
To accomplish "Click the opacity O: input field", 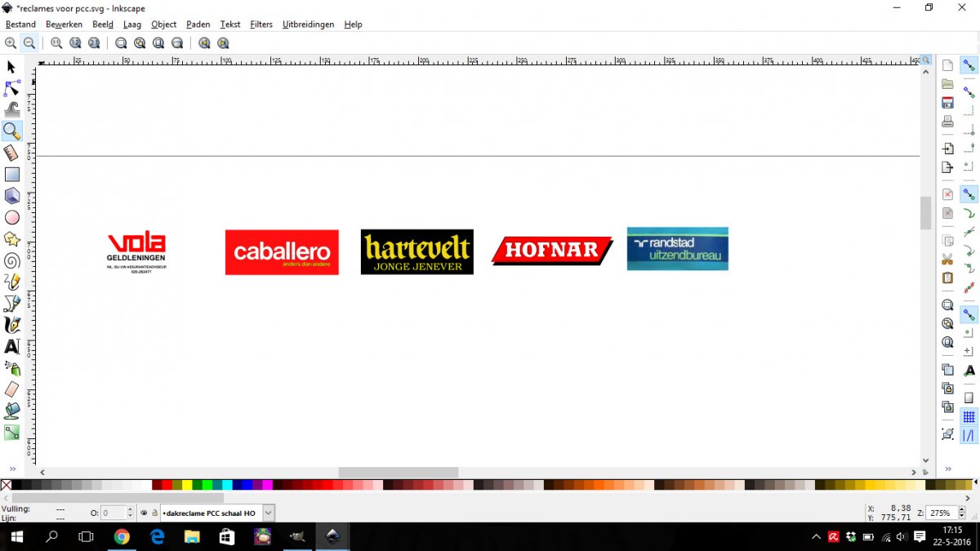I will (112, 513).
